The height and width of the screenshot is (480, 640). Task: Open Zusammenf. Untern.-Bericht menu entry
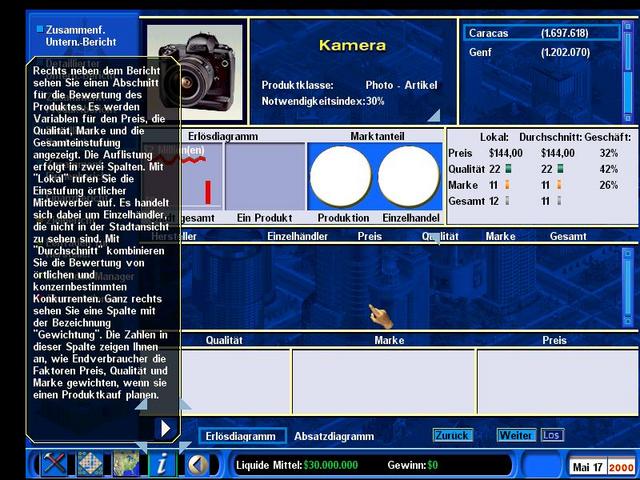(81, 36)
